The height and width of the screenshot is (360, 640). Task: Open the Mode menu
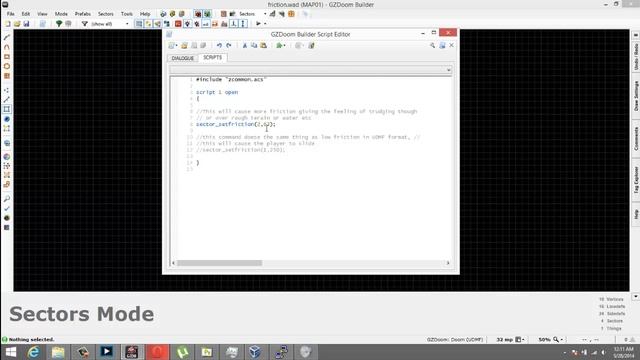click(61, 14)
